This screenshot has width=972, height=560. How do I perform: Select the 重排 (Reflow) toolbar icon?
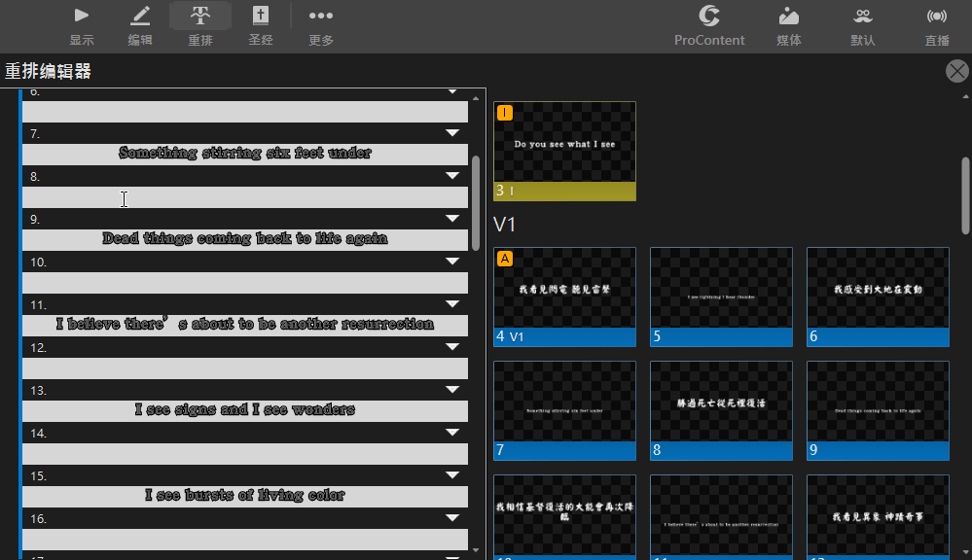click(200, 16)
